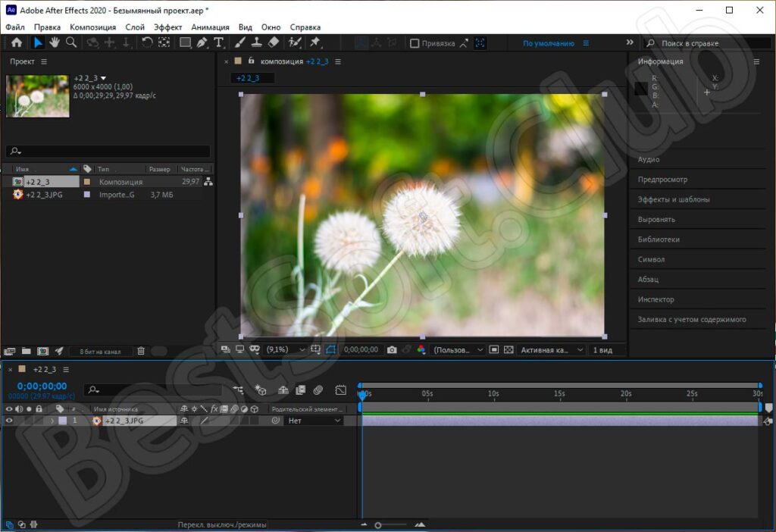Open the Эффект menu
Image resolution: width=776 pixels, height=532 pixels.
point(168,27)
